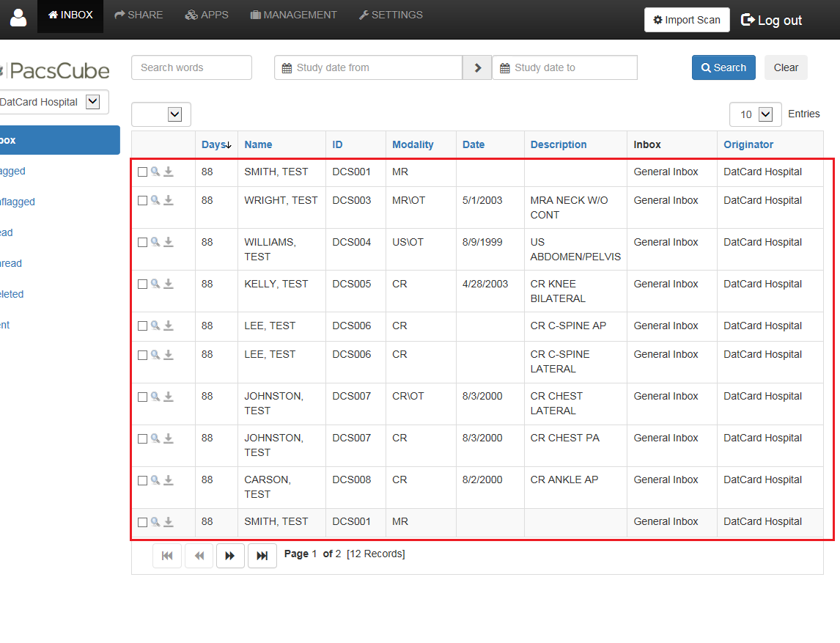Click the Import Scan button
The width and height of the screenshot is (840, 643).
coord(687,20)
